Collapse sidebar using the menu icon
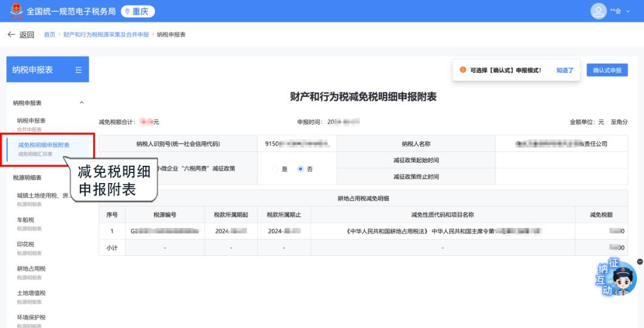 78,70
